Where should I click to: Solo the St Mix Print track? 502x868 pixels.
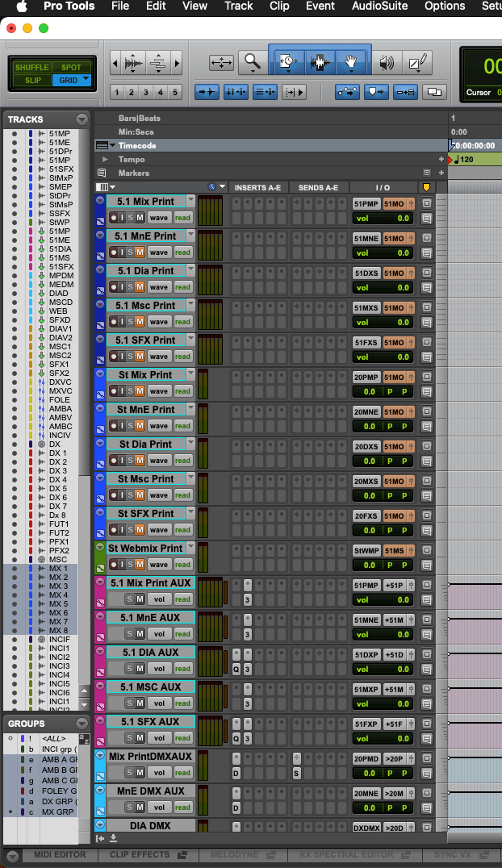[x=131, y=390]
